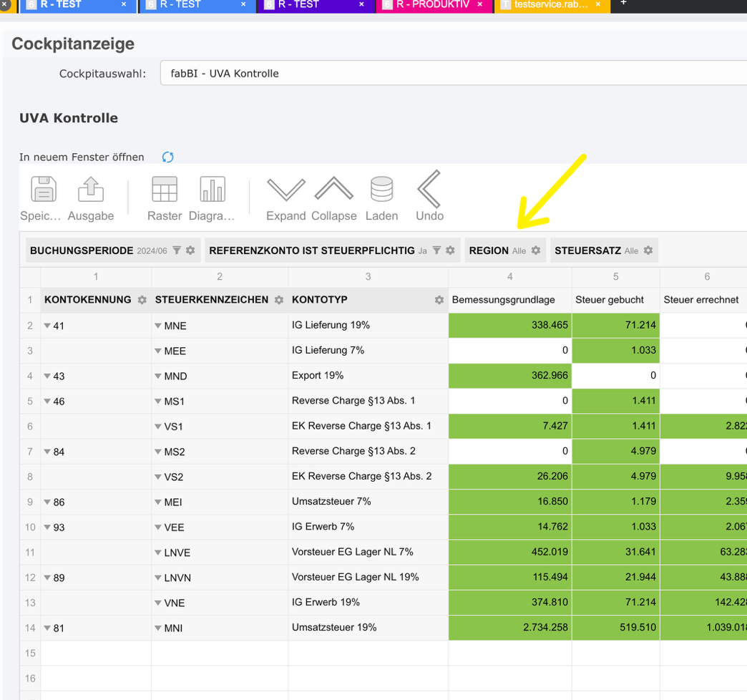Click the In neuem Fenster öffnen link

pyautogui.click(x=82, y=157)
